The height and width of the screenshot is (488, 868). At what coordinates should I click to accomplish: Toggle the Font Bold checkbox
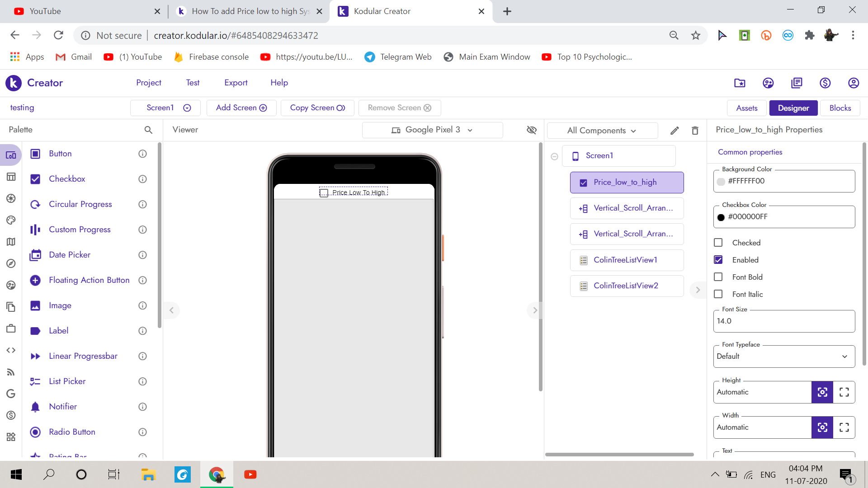tap(718, 277)
